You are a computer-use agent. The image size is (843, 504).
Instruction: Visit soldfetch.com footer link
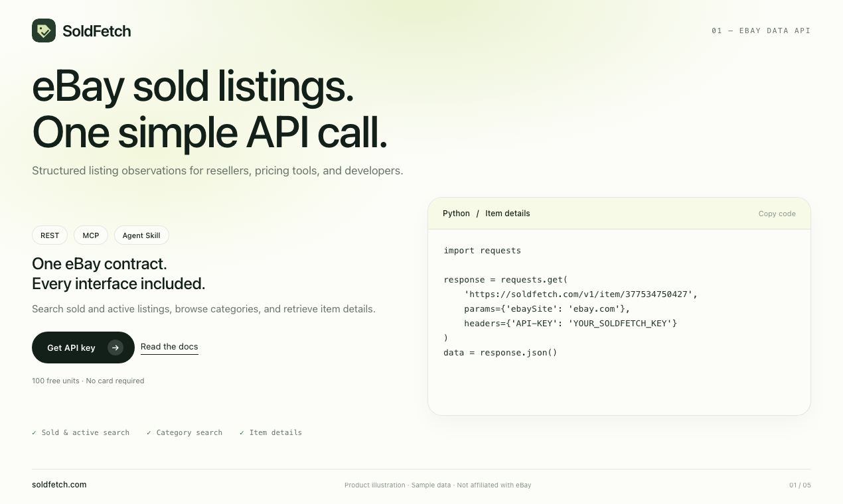pyautogui.click(x=59, y=485)
